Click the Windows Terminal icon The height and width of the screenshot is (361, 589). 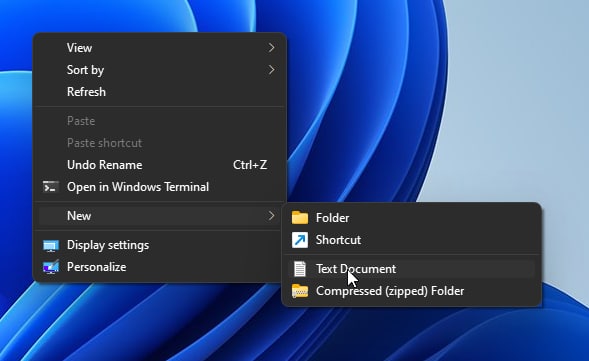(51, 187)
